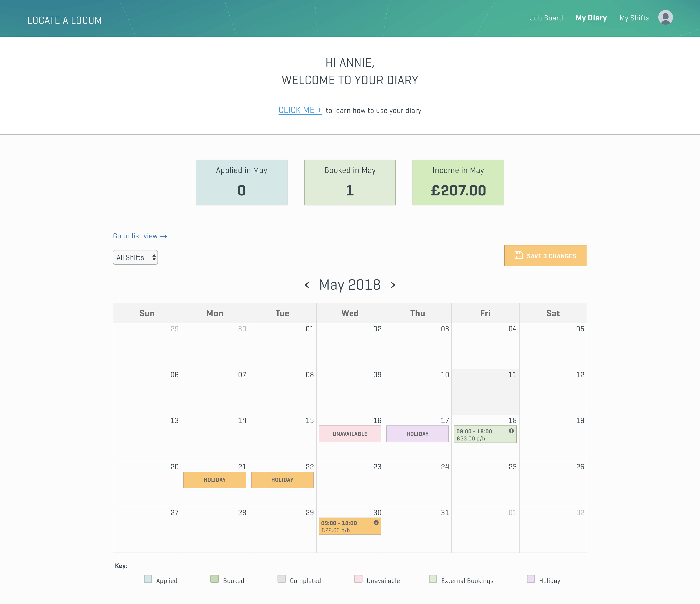Click the Locate a Locum logo
The width and height of the screenshot is (700, 604).
coord(65,20)
